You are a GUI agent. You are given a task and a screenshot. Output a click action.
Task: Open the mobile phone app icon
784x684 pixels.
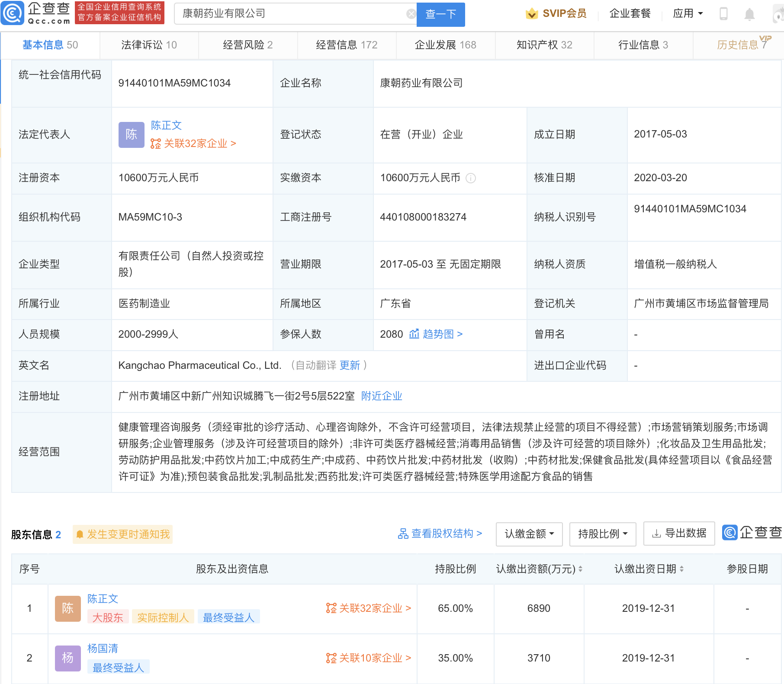(723, 14)
